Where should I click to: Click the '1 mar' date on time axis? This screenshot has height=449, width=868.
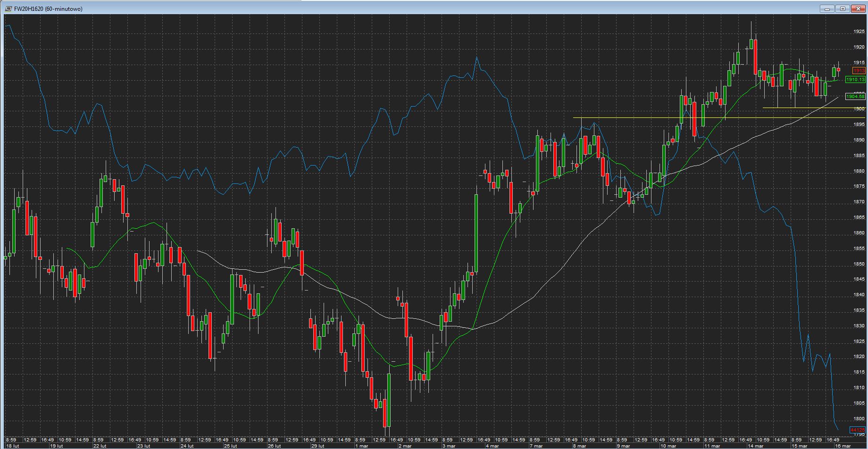pyautogui.click(x=362, y=446)
